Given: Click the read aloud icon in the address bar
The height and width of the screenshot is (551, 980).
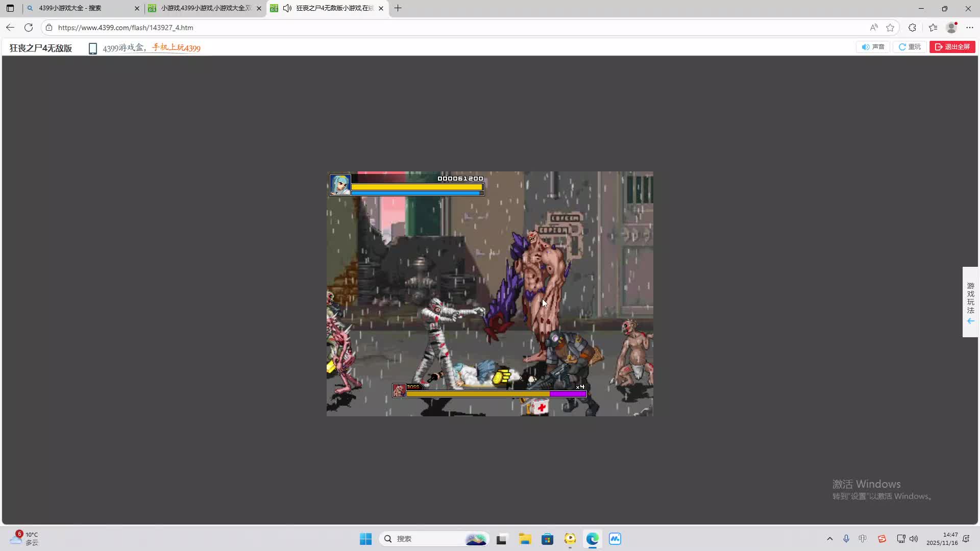Looking at the screenshot, I should [874, 28].
